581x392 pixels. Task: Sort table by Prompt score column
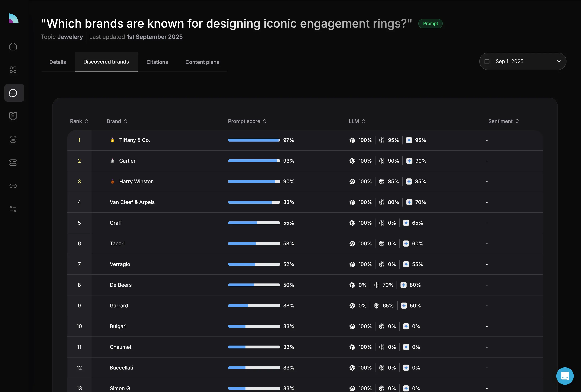click(x=247, y=121)
